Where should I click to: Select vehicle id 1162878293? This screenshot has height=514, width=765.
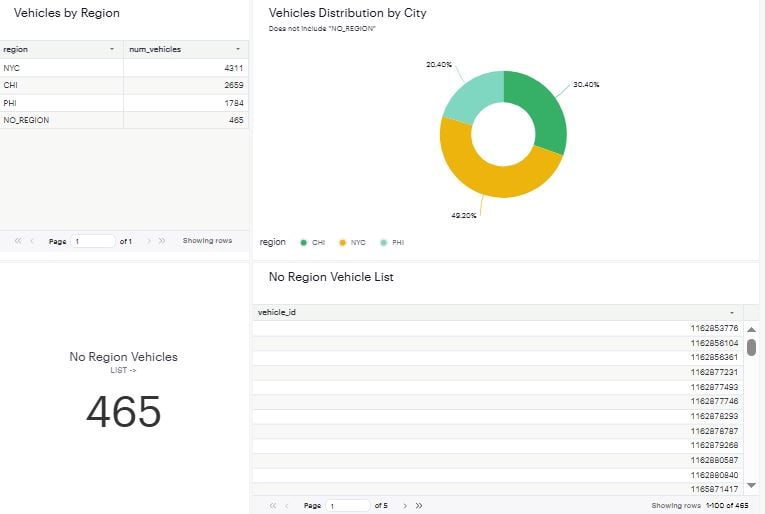[x=714, y=416]
